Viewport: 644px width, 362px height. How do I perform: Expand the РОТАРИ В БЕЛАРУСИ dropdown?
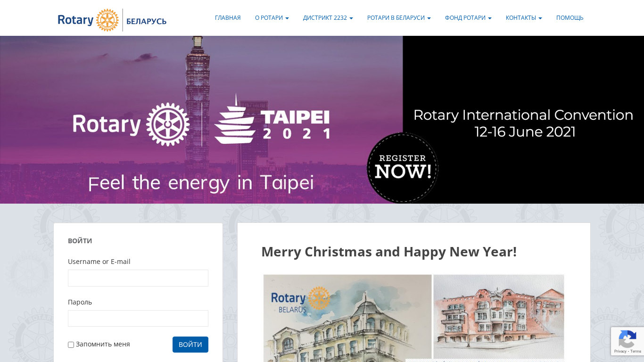(x=399, y=18)
